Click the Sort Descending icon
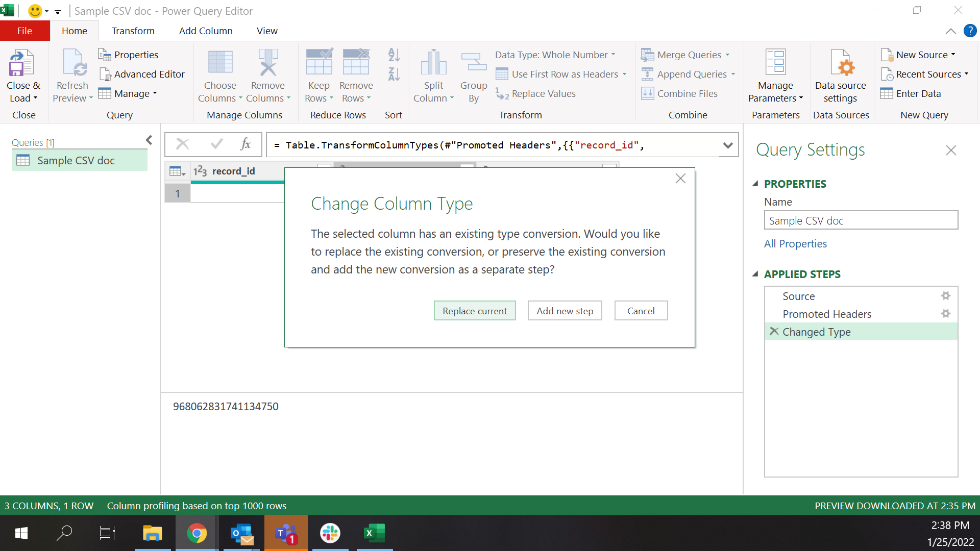Viewport: 980px width, 551px height. [394, 74]
